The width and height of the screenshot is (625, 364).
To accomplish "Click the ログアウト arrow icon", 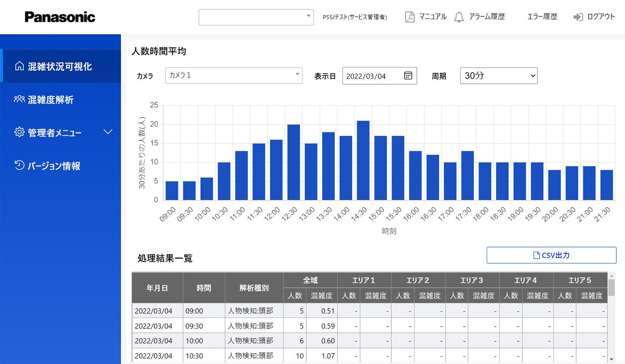I will point(578,17).
